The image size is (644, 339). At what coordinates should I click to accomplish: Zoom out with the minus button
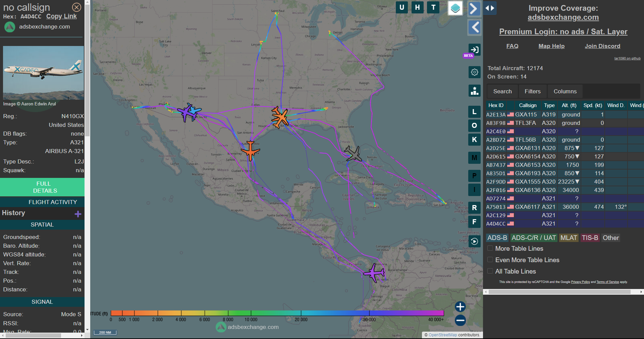click(460, 320)
